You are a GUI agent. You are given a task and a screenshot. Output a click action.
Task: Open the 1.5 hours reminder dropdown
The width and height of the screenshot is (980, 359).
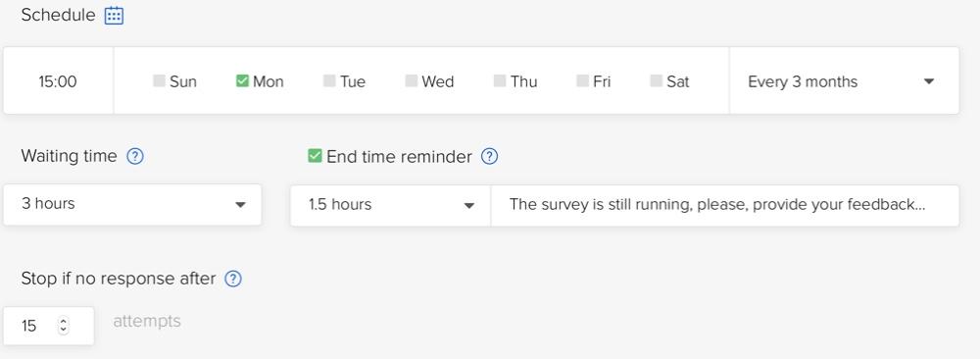coord(391,205)
